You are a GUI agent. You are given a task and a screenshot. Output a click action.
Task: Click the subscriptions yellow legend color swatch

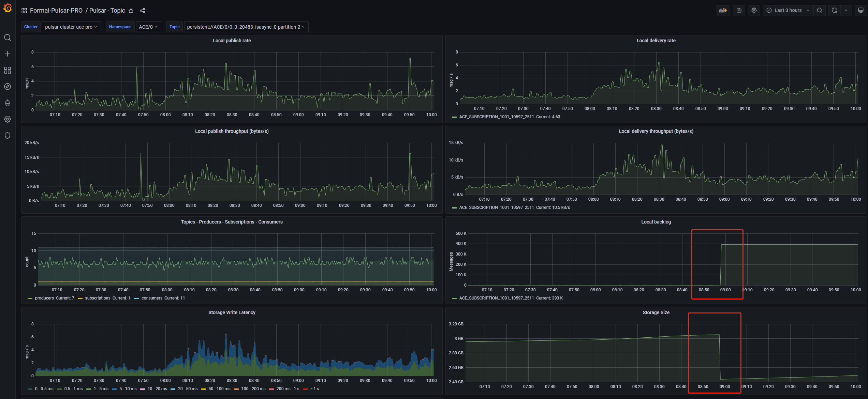point(80,298)
